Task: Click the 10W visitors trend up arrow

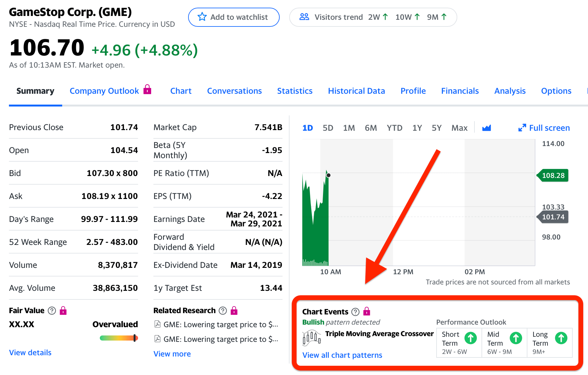Action: click(x=417, y=17)
